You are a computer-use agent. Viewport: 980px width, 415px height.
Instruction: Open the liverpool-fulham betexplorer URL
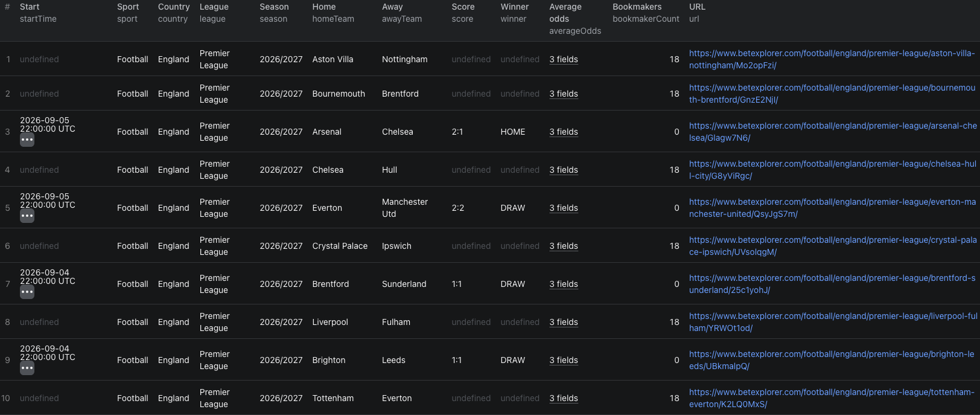pyautogui.click(x=833, y=322)
